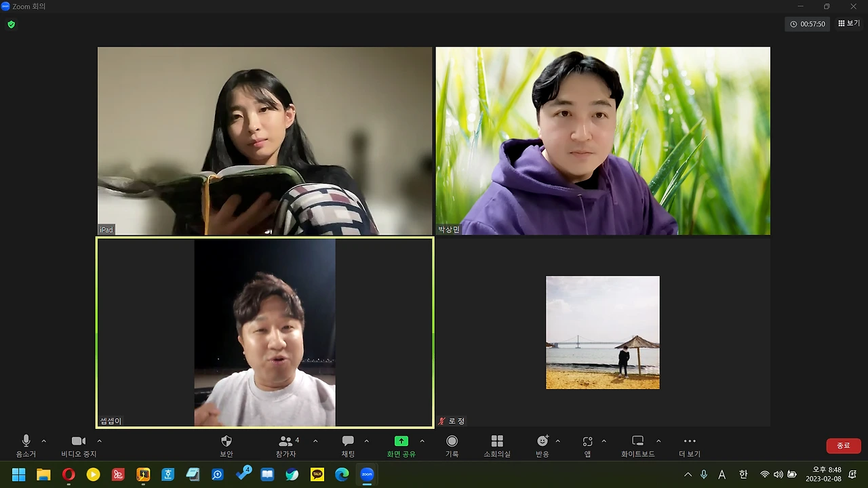The width and height of the screenshot is (868, 488).
Task: Open Opera browser from the taskbar
Action: coord(68,474)
